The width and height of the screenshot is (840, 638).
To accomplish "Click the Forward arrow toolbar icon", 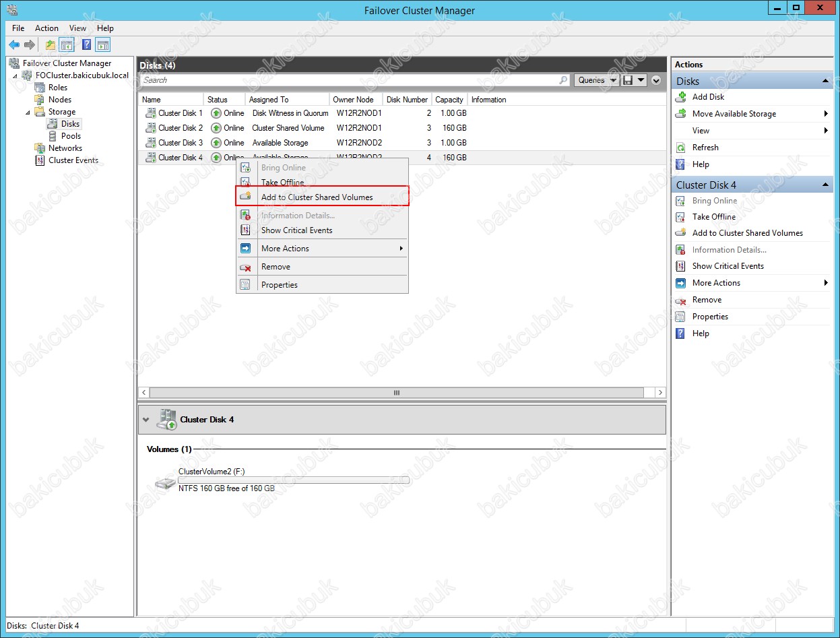I will pyautogui.click(x=30, y=45).
